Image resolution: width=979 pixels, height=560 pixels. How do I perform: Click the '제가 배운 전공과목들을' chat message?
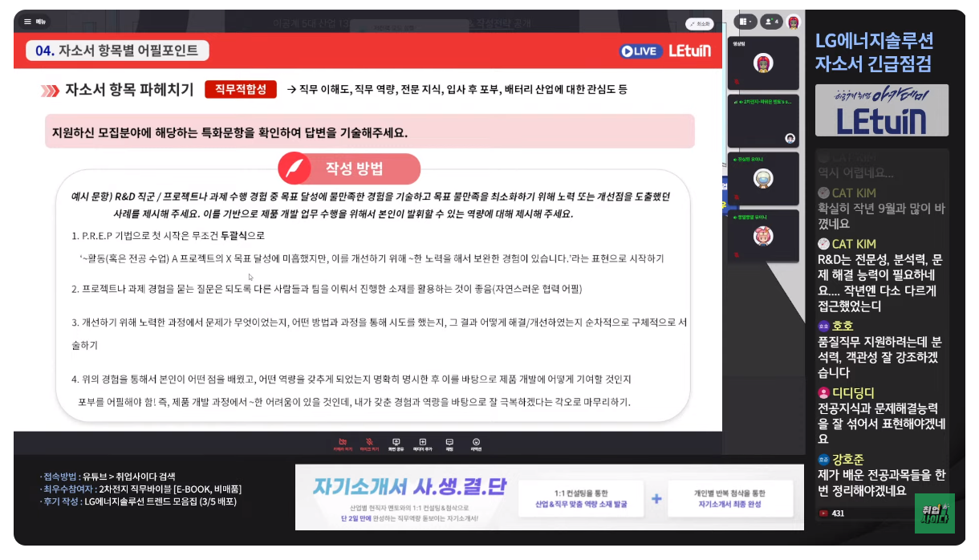880,482
